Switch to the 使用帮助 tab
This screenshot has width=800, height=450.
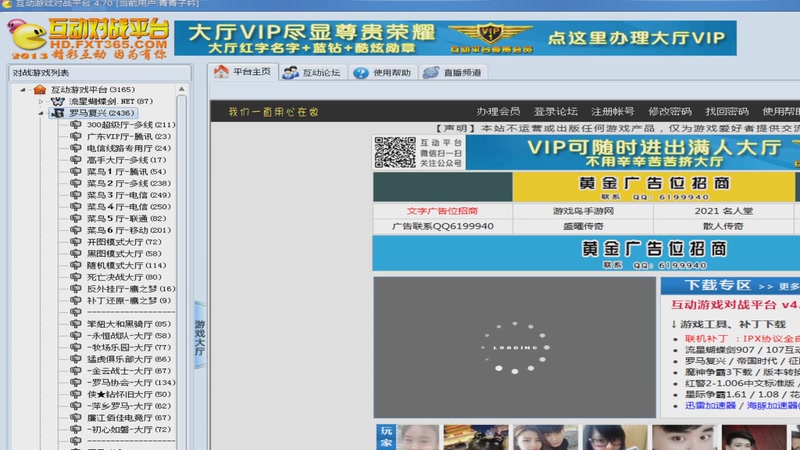coord(383,72)
